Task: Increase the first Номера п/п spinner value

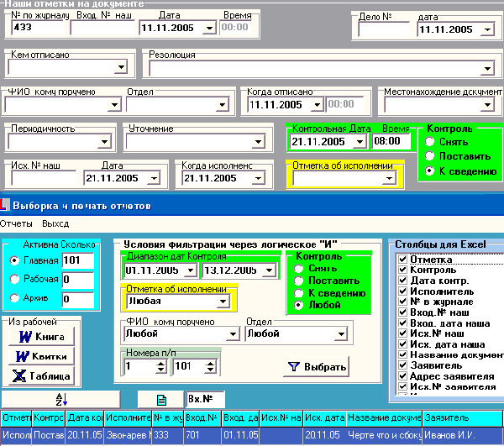Action: click(x=162, y=362)
